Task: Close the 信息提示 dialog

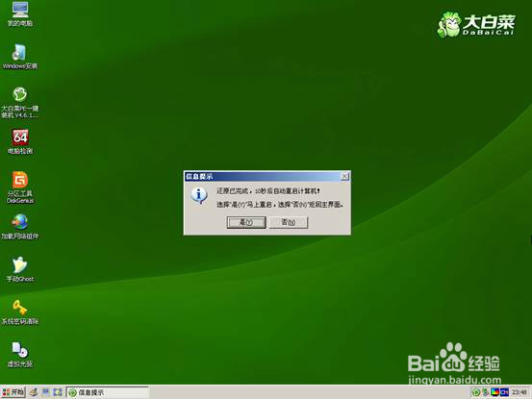Action: pyautogui.click(x=344, y=176)
